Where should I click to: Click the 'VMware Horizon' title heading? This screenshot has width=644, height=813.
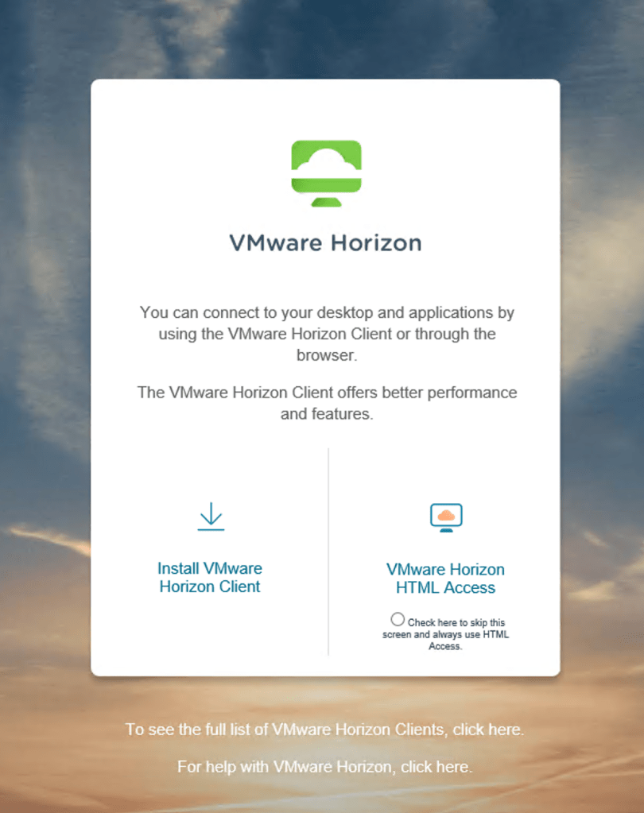(x=325, y=242)
